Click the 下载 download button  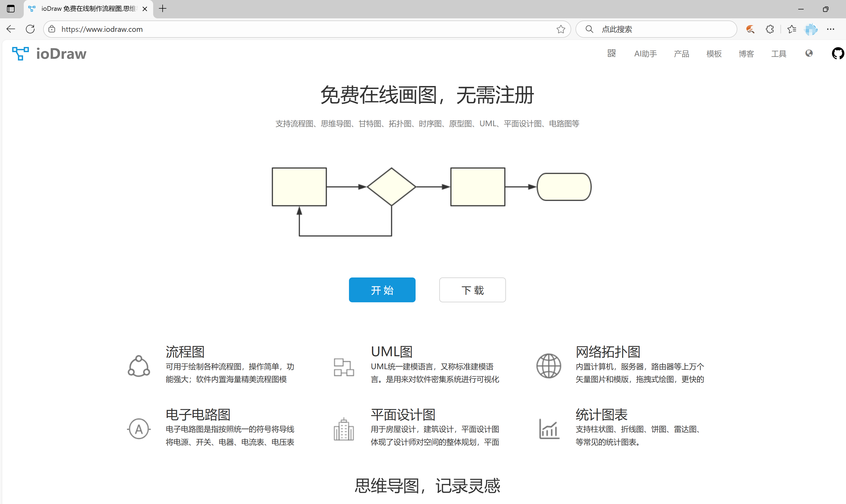(x=472, y=290)
